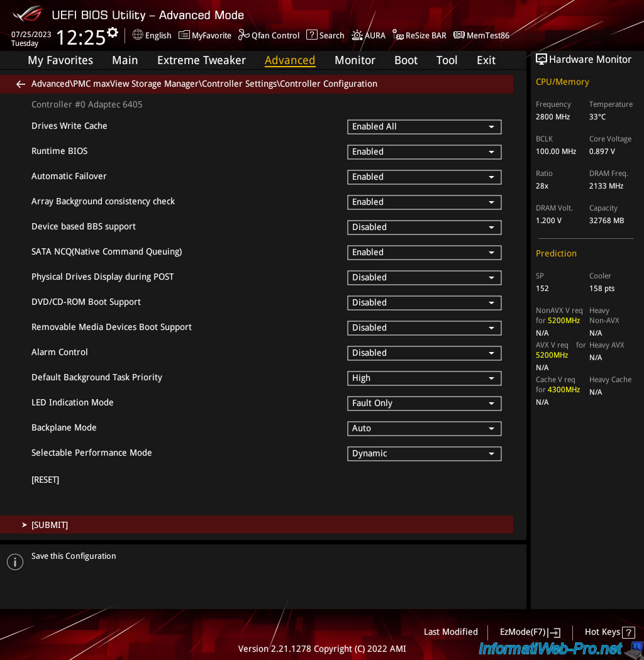Open Backplane Mode dropdown

tap(424, 429)
